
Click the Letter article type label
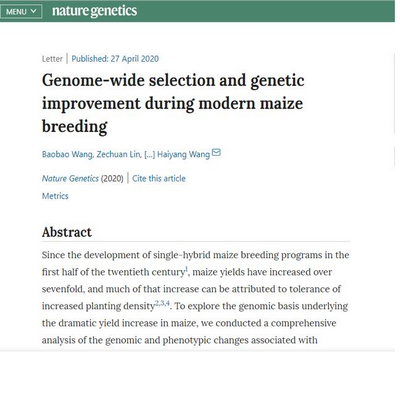click(x=52, y=59)
